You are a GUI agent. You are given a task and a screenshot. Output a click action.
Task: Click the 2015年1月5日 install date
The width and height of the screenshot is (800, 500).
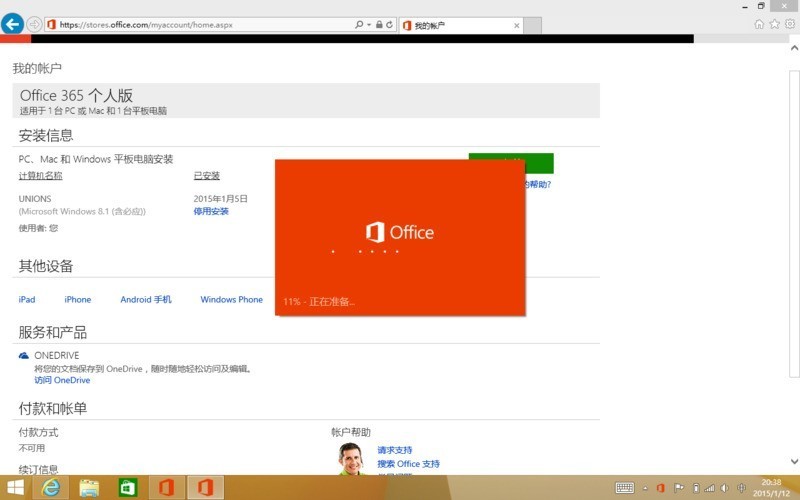tap(220, 198)
